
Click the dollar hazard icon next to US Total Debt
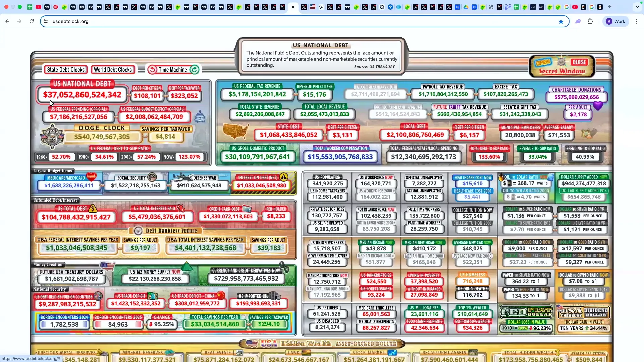[x=93, y=208]
